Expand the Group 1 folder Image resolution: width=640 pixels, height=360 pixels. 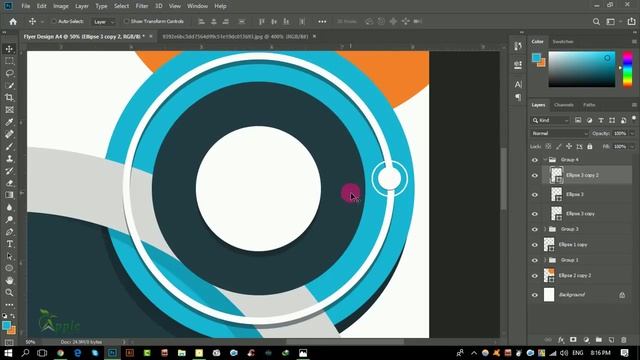click(545, 260)
